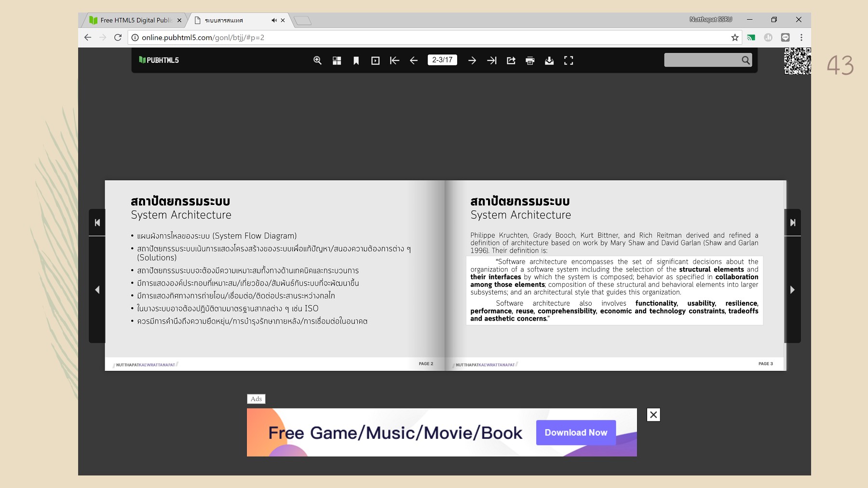Select the zoom tool in the flipbook toolbar
Image resolution: width=868 pixels, height=488 pixels.
(318, 60)
